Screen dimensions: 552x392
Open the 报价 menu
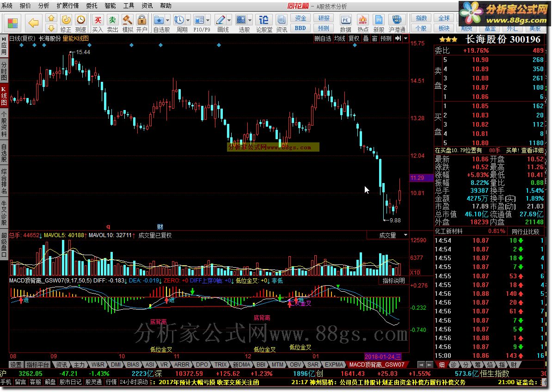tap(25, 6)
